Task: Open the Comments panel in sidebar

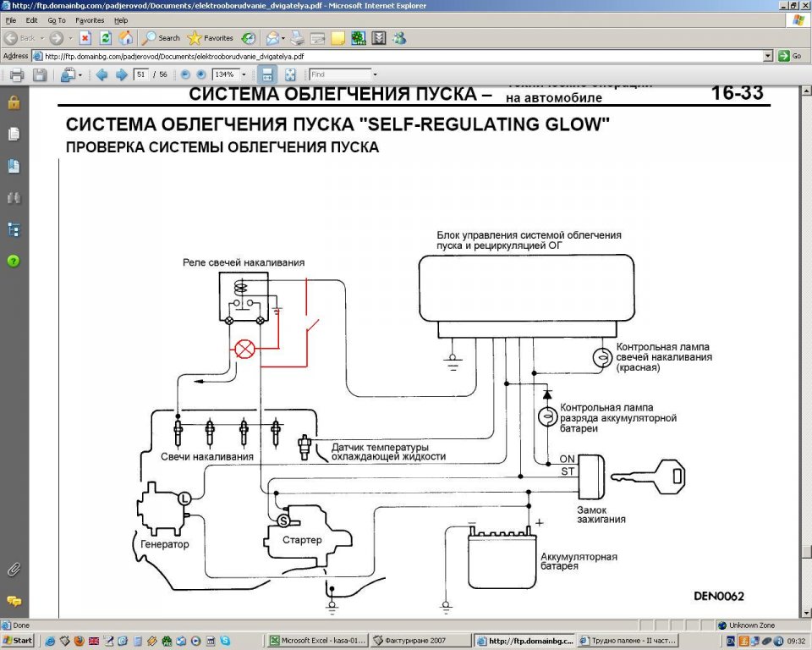Action: pos(14,601)
